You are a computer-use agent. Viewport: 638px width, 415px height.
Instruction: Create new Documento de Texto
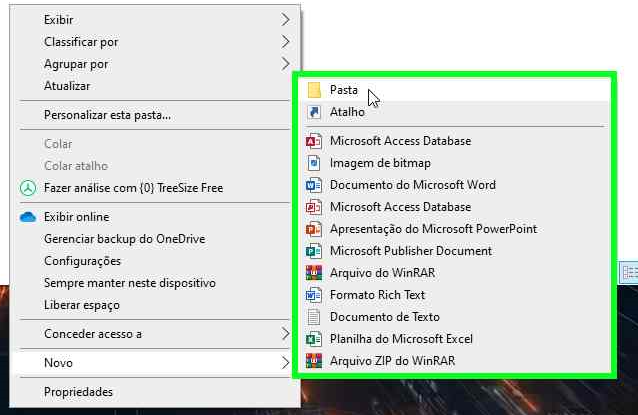pos(454,317)
